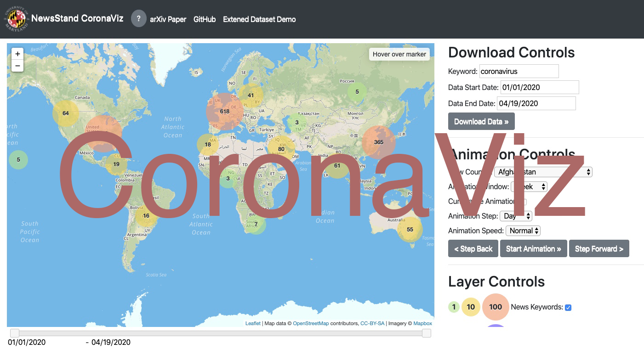Open the arXiv Paper nav link
The height and width of the screenshot is (349, 644).
point(168,19)
